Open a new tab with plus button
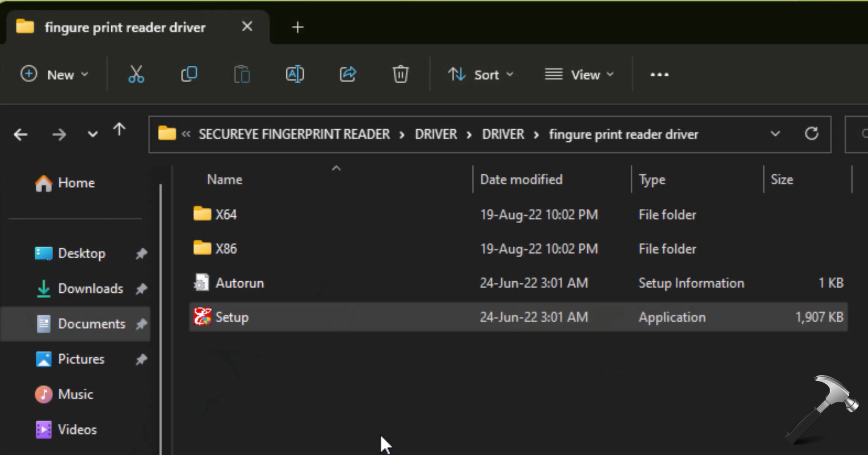Viewport: 868px width, 455px height. (x=298, y=27)
